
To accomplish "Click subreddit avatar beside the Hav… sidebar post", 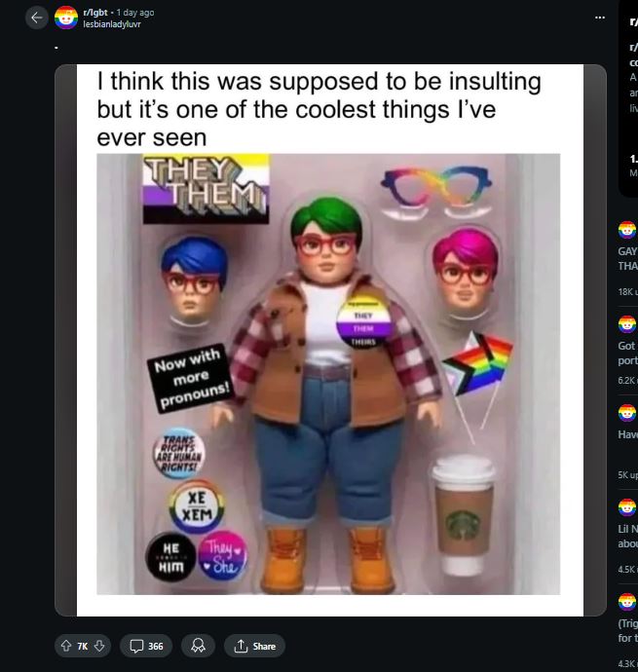I will pos(627,413).
